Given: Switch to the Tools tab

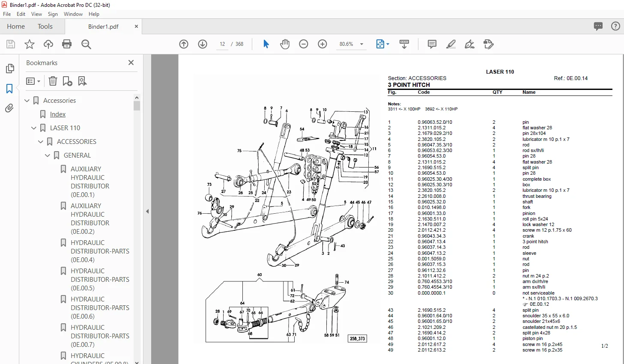Looking at the screenshot, I should (45, 26).
